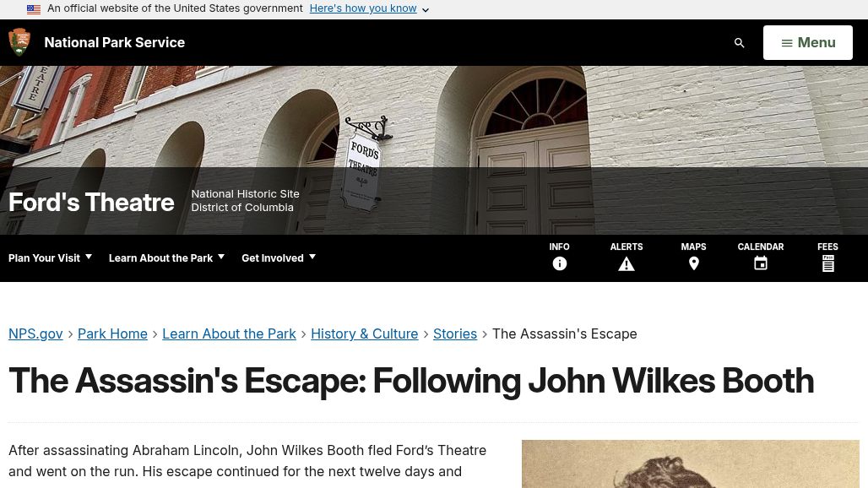The width and height of the screenshot is (868, 488).
Task: View Alerts via the warning triangle icon
Action: click(x=626, y=264)
